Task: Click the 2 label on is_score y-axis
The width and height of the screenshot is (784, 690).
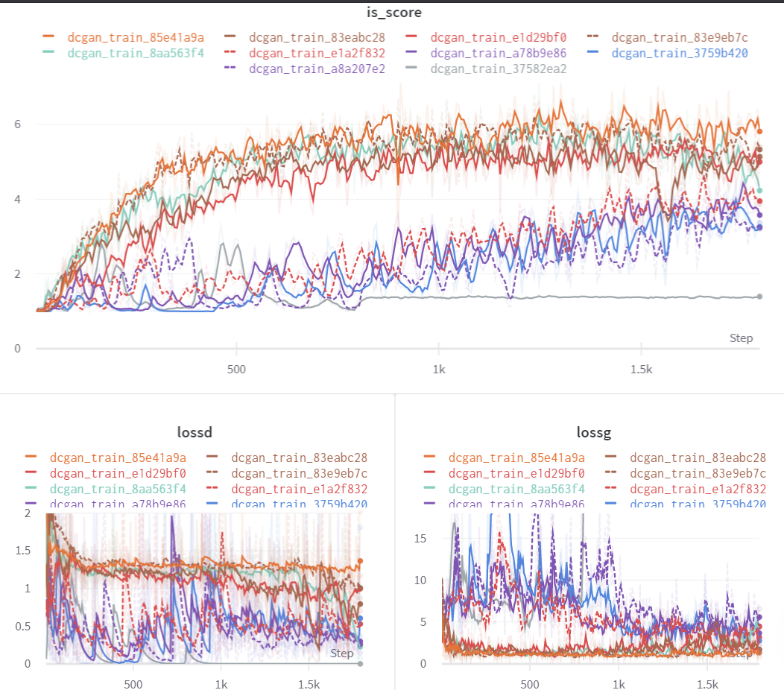Action: tap(17, 274)
